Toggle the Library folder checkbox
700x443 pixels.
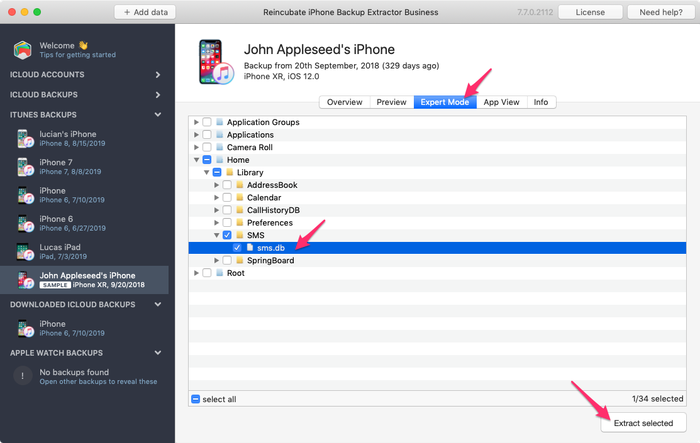tap(217, 172)
